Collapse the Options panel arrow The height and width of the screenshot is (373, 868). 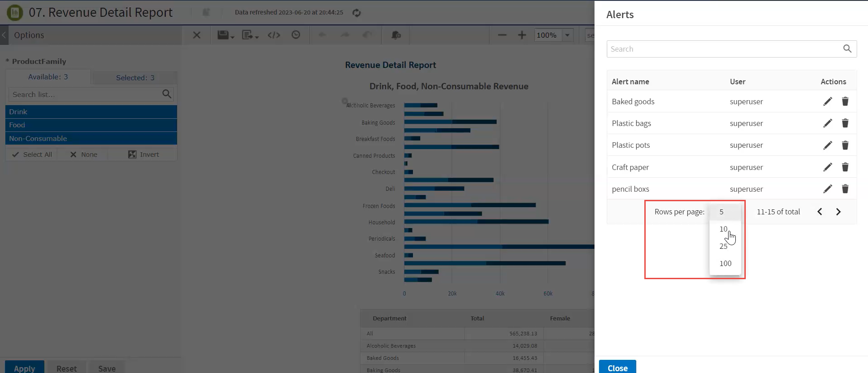(x=4, y=35)
